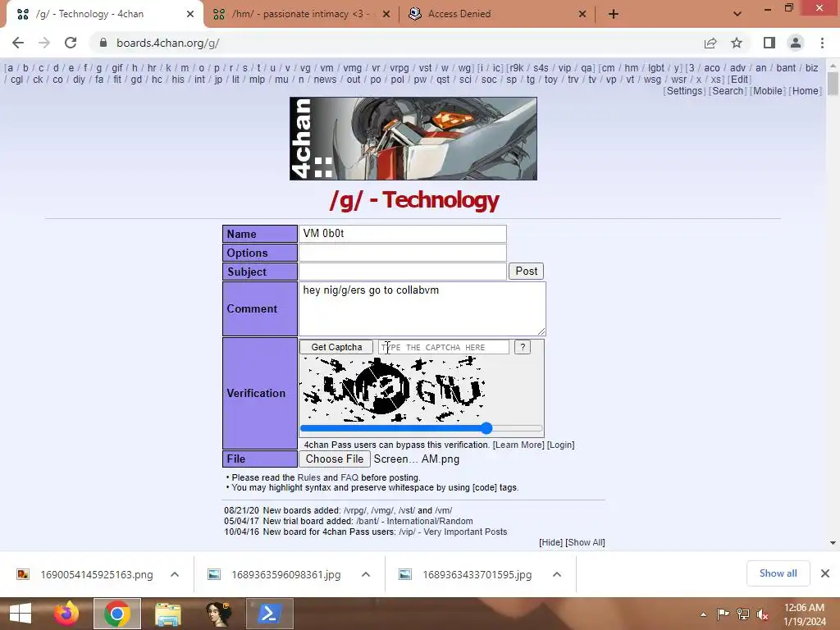Reload the page with the refresh icon
This screenshot has width=840, height=630.
coord(71,43)
